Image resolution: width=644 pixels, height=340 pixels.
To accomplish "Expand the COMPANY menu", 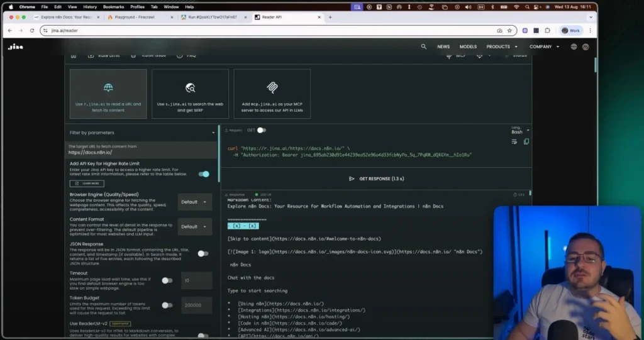I will pyautogui.click(x=544, y=47).
